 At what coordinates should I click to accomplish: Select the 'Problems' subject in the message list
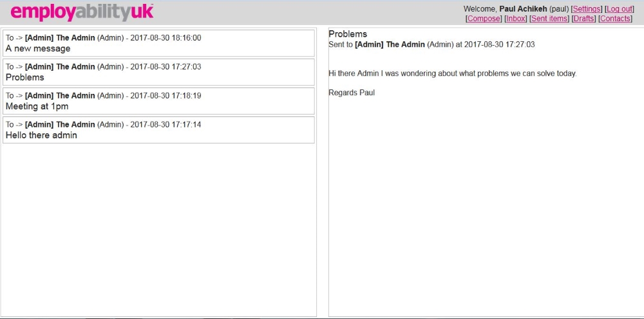coord(25,78)
